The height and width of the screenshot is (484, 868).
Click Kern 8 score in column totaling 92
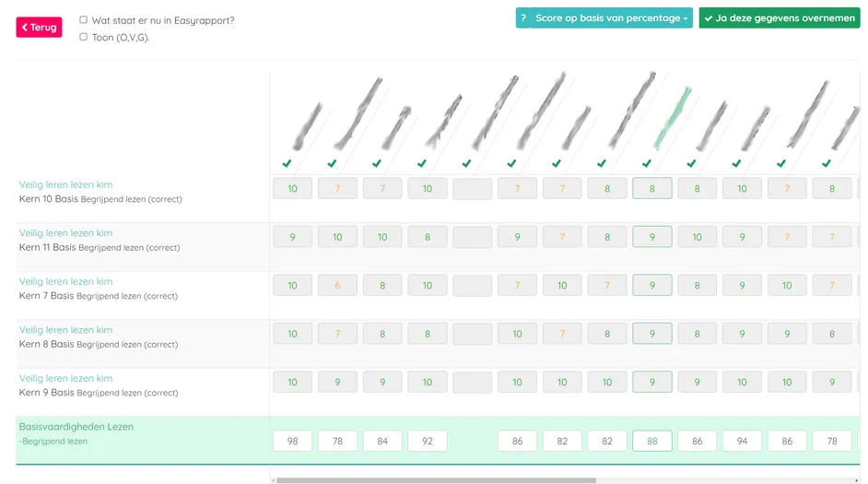pyautogui.click(x=428, y=334)
